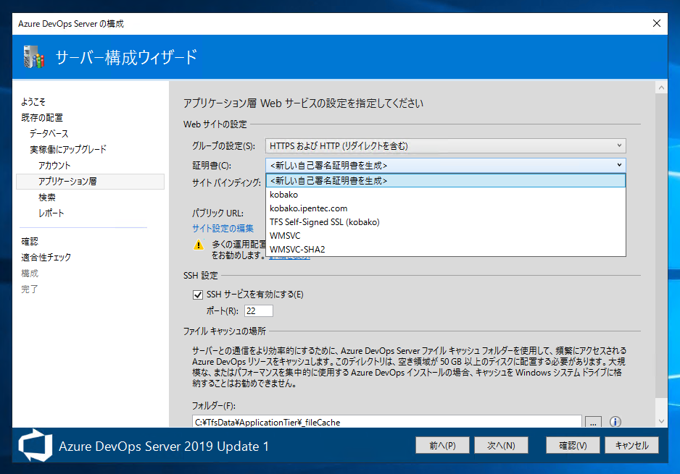
Task: Click the SSH ポート input field
Action: pos(258,311)
